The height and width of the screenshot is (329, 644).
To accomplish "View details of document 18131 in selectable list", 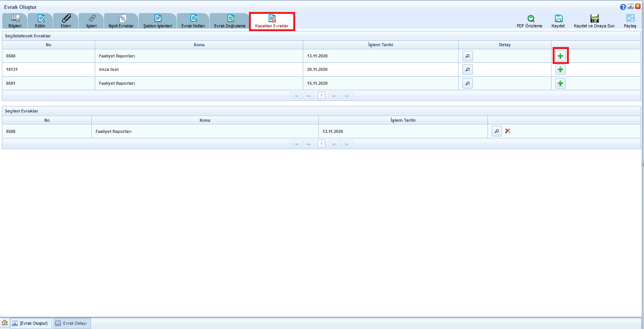I will (467, 70).
